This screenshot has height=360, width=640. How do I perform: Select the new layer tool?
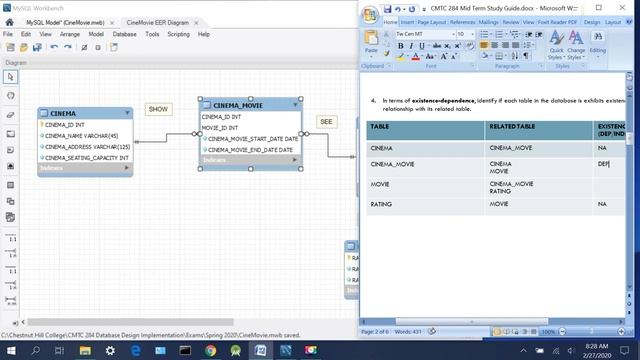pyautogui.click(x=10, y=134)
